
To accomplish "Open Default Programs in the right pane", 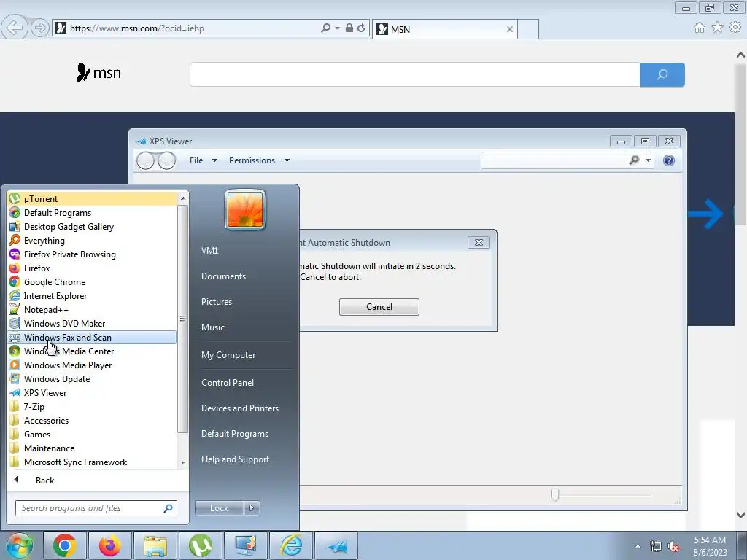I will [235, 433].
